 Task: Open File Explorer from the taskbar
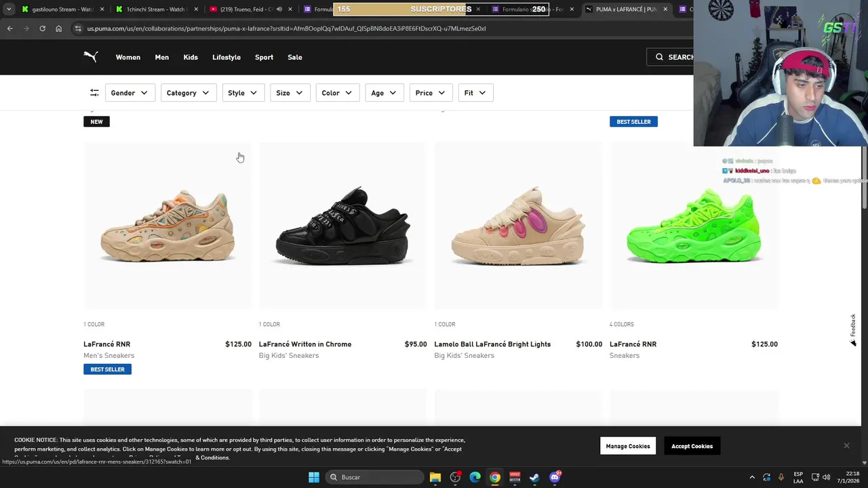pyautogui.click(x=435, y=477)
